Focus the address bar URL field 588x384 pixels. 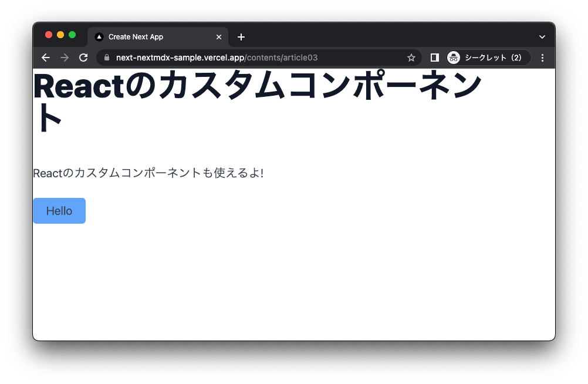[259, 58]
